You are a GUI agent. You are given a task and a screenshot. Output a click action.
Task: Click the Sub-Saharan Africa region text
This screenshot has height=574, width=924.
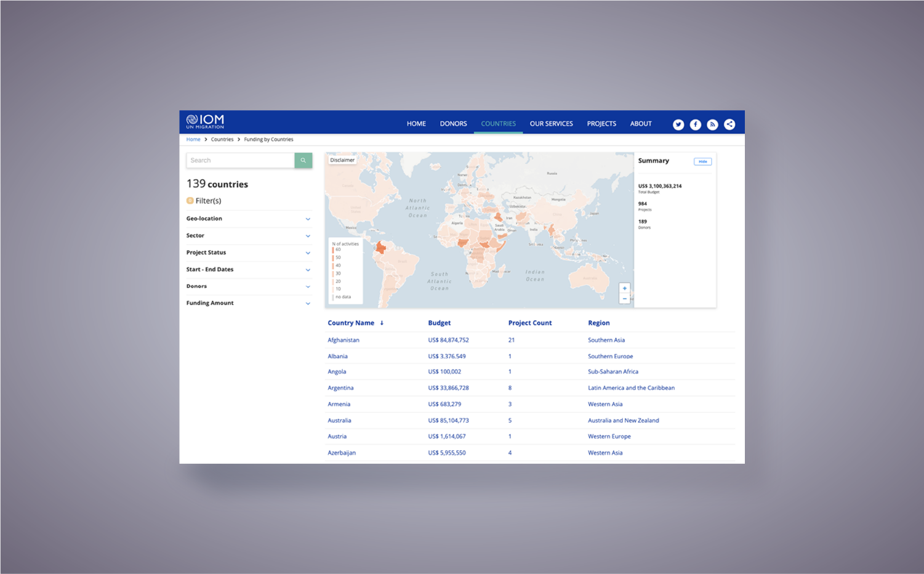click(613, 371)
